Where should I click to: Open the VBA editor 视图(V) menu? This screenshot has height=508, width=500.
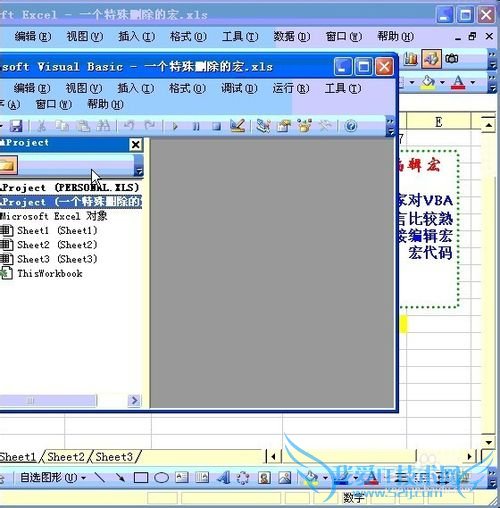point(84,88)
